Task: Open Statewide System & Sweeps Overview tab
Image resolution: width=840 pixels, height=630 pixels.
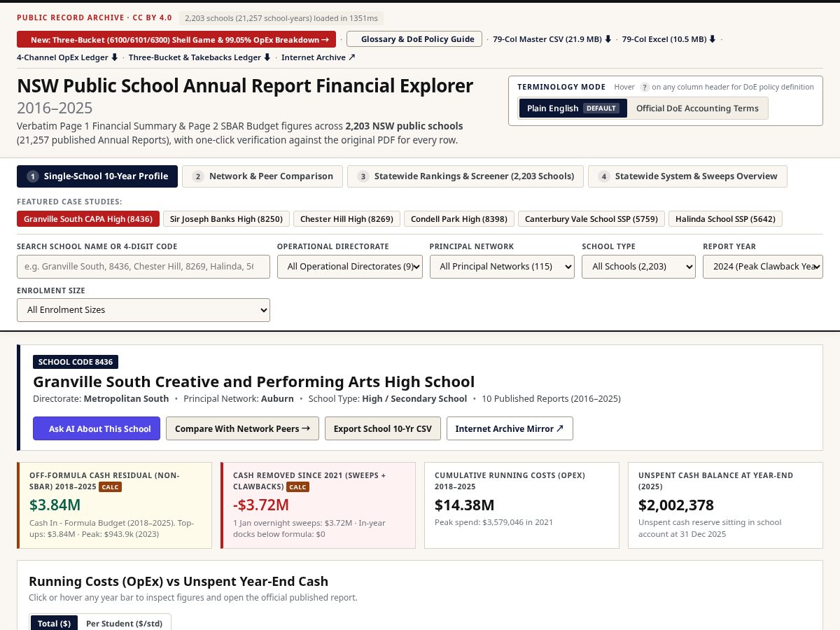Action: coord(687,176)
